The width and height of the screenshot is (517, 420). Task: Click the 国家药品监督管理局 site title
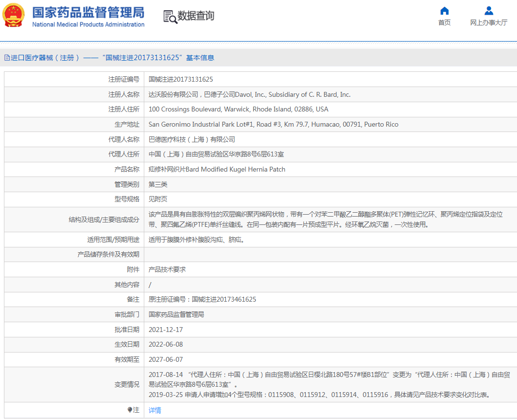click(x=88, y=12)
